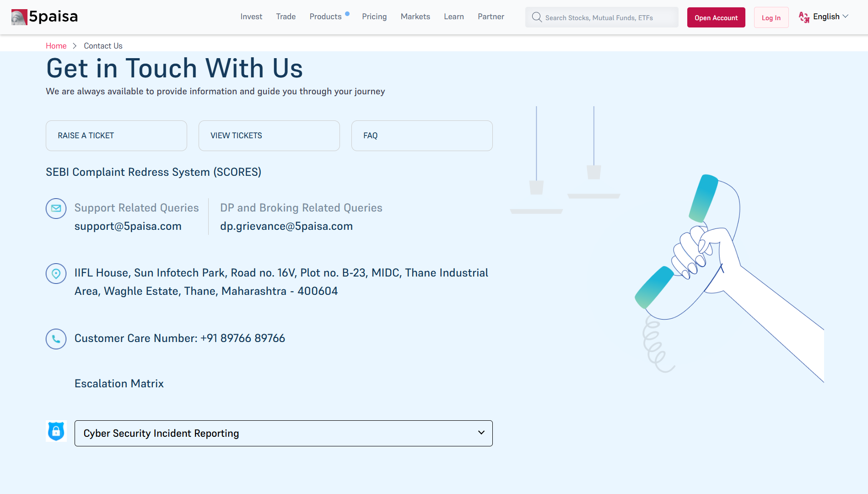Open the FAQ button
The height and width of the screenshot is (494, 868).
(422, 136)
